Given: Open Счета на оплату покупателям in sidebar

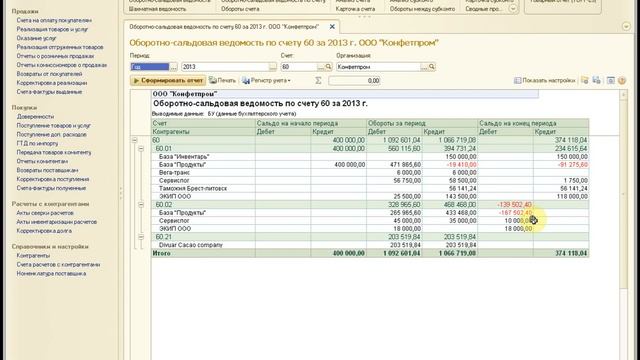Looking at the screenshot, I should coord(54,20).
